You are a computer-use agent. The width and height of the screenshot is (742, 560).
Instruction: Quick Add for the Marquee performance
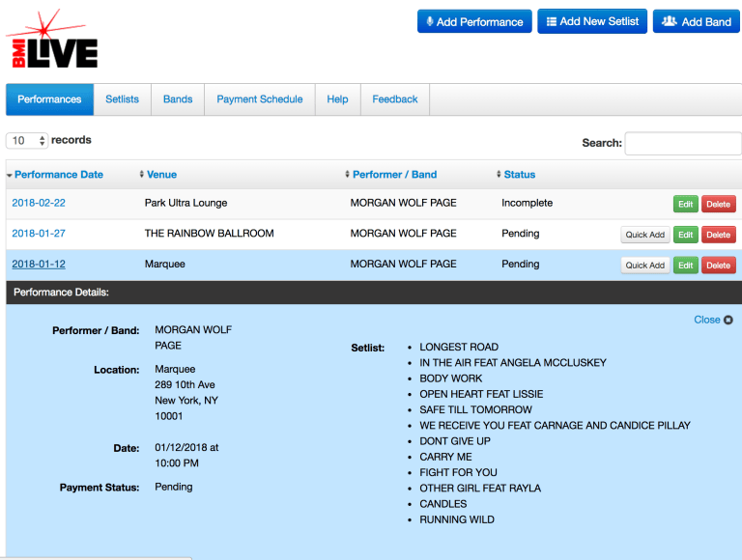coord(645,266)
